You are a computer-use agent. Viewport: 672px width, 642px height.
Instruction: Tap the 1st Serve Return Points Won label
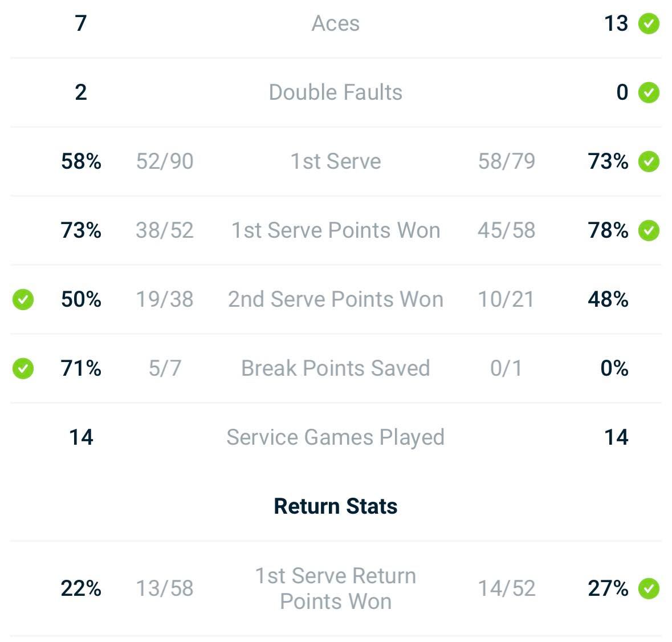coord(336,588)
